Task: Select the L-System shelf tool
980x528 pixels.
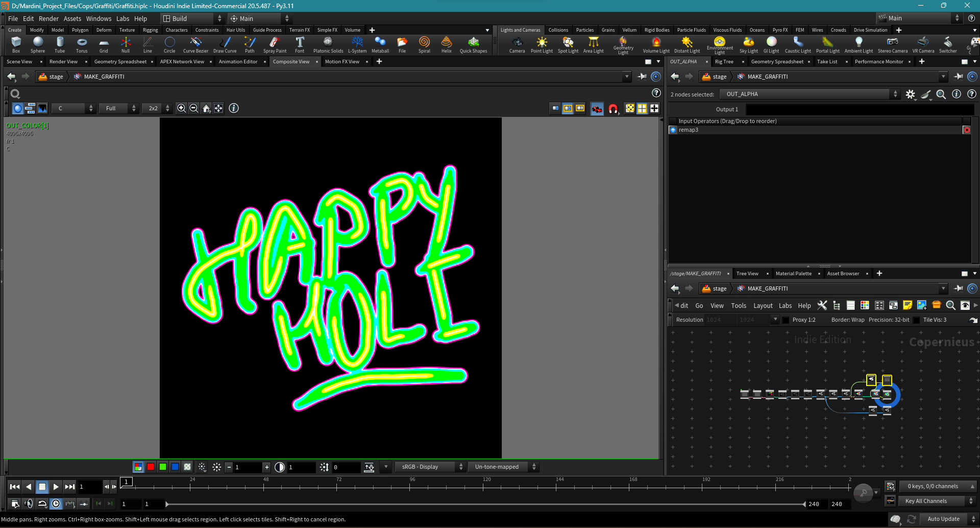Action: click(x=357, y=44)
